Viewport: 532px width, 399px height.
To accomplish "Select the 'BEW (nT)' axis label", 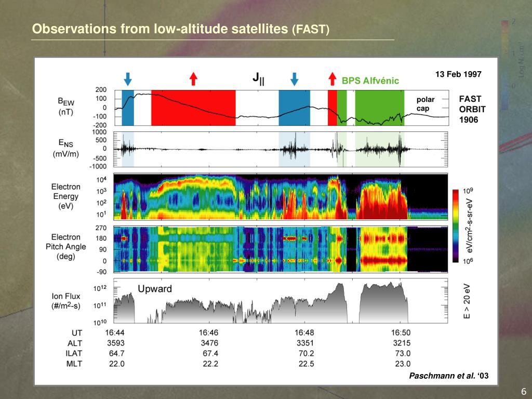I will pyautogui.click(x=66, y=107).
